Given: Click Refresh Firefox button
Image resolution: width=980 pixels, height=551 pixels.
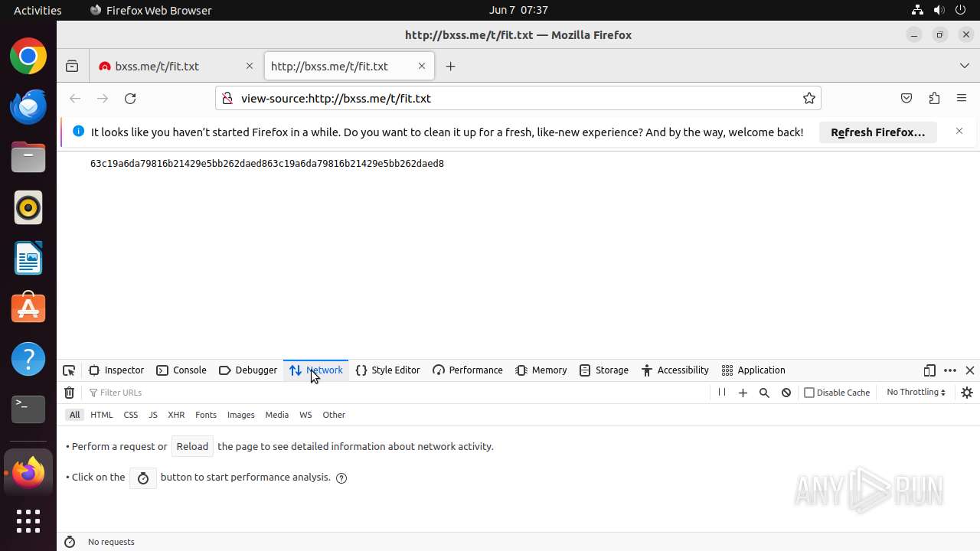Looking at the screenshot, I should pos(878,132).
